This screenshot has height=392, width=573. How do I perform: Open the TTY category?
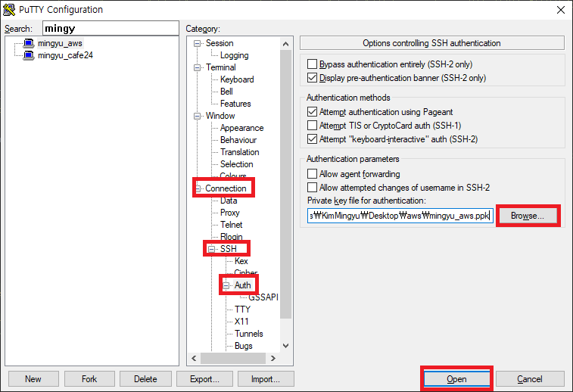pyautogui.click(x=242, y=310)
